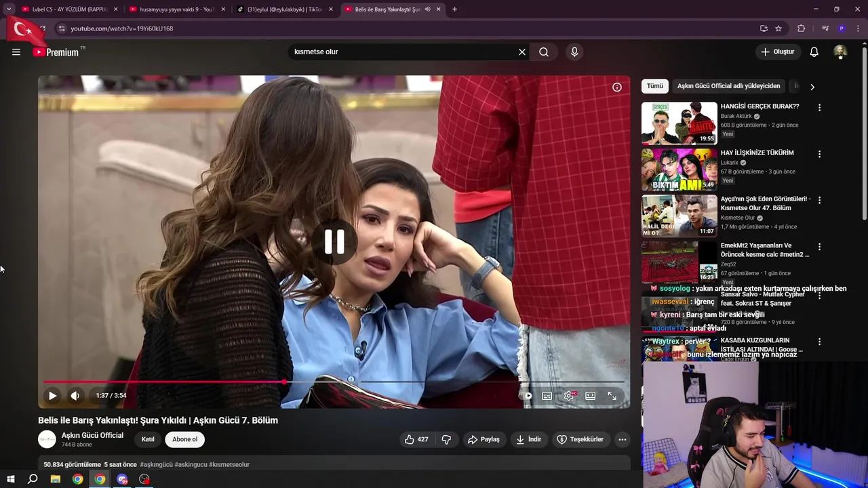
Task: Open the Windows Start menu
Action: pyautogui.click(x=11, y=479)
